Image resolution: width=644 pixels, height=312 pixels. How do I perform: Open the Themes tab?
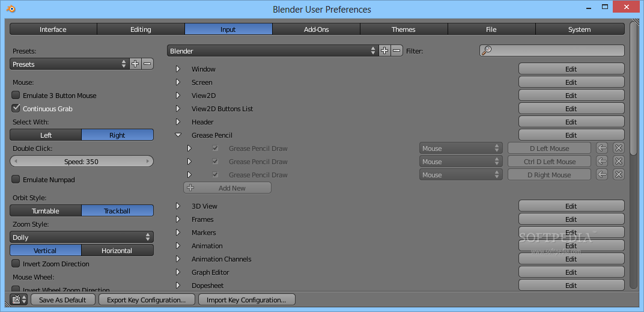click(404, 29)
